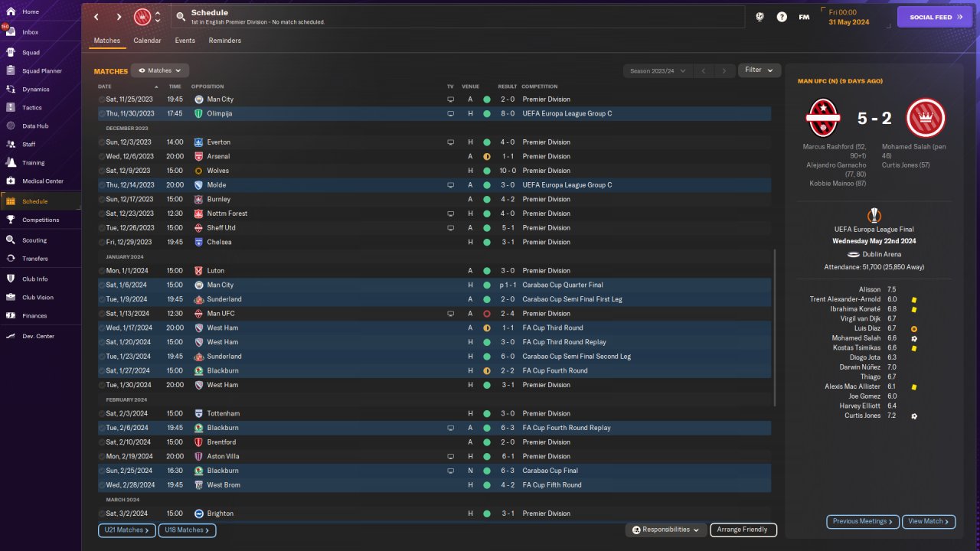
Task: Toggle the selection circle for the Chelsea match
Action: pyautogui.click(x=102, y=242)
